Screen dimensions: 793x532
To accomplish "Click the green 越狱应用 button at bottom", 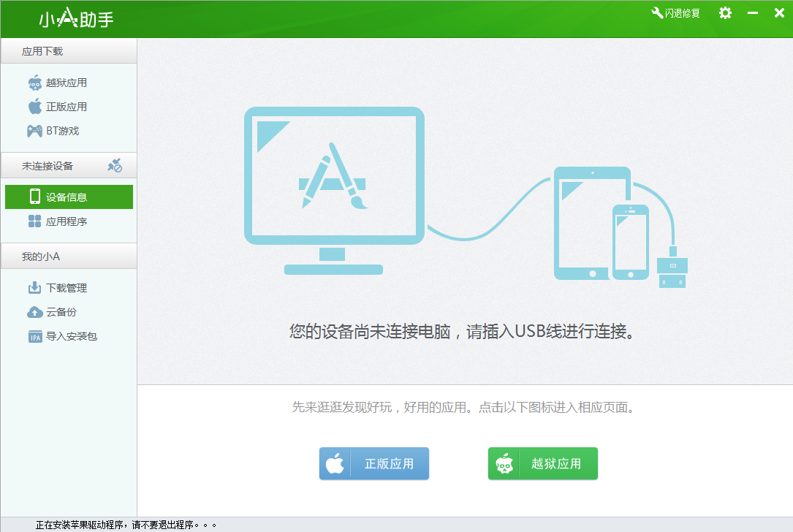I will point(542,463).
